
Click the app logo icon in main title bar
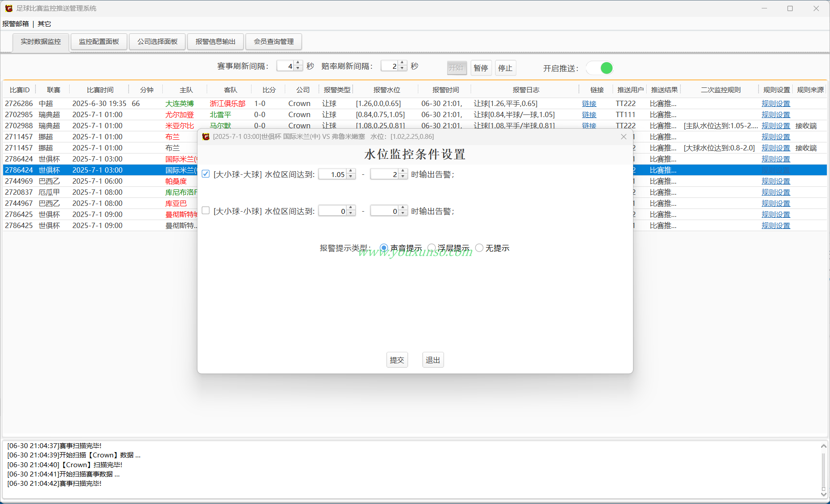pos(9,8)
